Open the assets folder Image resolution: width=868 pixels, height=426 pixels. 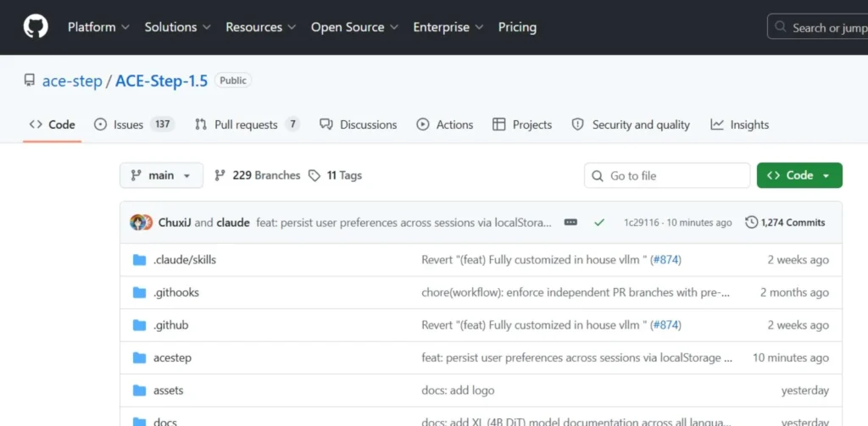(169, 390)
